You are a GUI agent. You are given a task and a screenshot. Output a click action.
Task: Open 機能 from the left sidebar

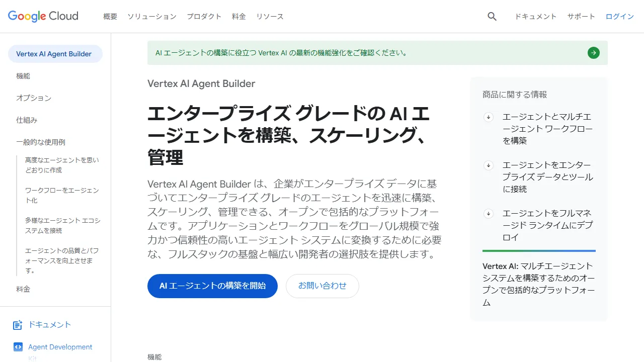point(23,76)
